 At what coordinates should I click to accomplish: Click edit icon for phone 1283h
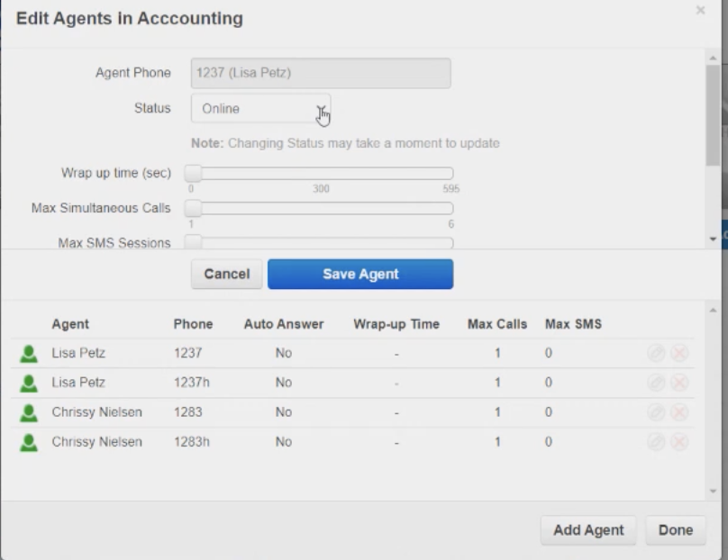(x=656, y=442)
